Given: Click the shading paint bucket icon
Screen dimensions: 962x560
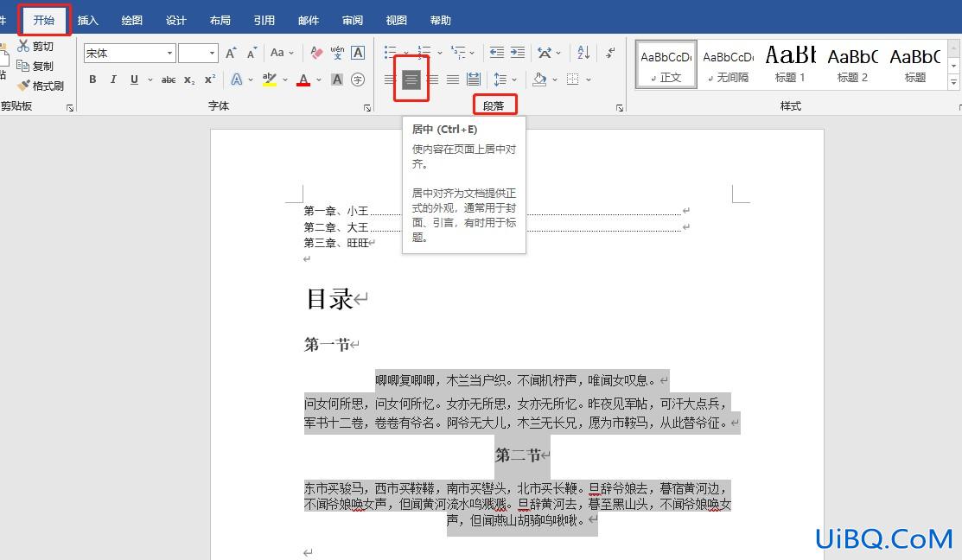Looking at the screenshot, I should click(539, 80).
